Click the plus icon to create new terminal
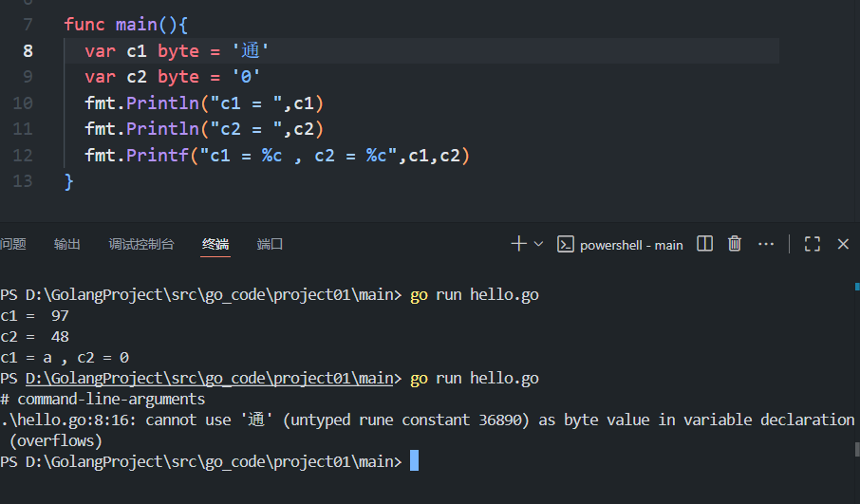860x504 pixels. (x=518, y=244)
